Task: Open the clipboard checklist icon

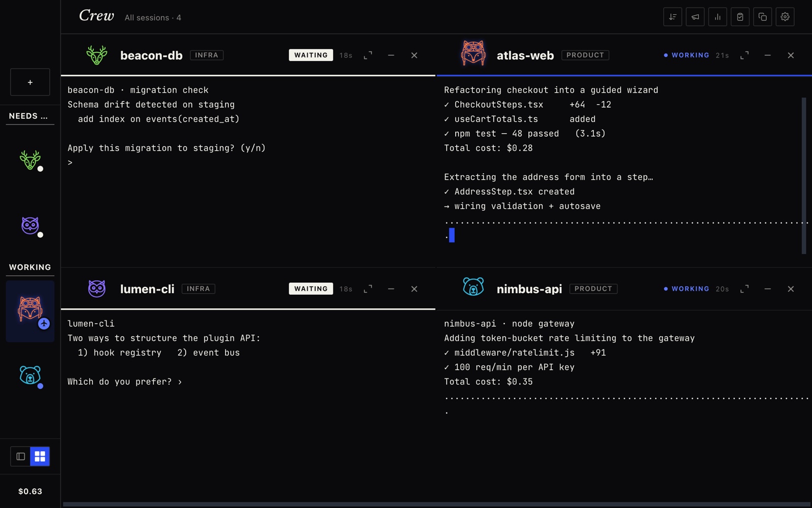Action: tap(740, 17)
